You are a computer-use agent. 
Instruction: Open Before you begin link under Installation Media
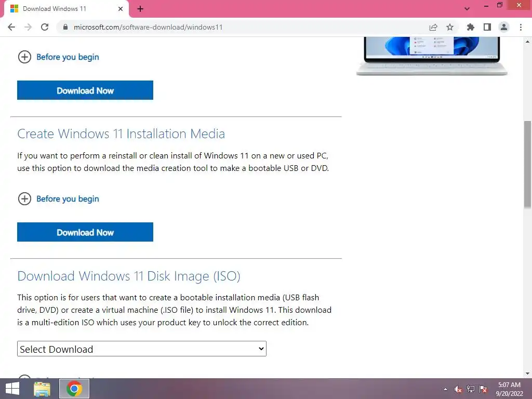point(68,199)
